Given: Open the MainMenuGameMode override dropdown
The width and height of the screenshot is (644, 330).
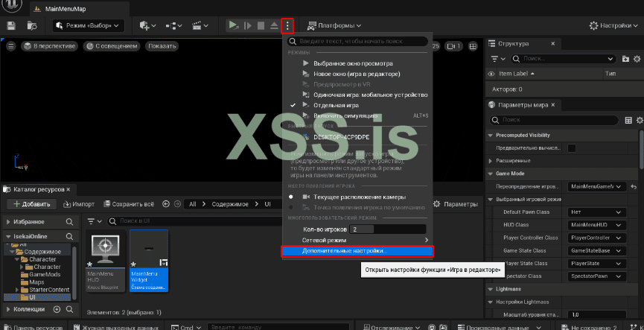Looking at the screenshot, I should pos(597,186).
